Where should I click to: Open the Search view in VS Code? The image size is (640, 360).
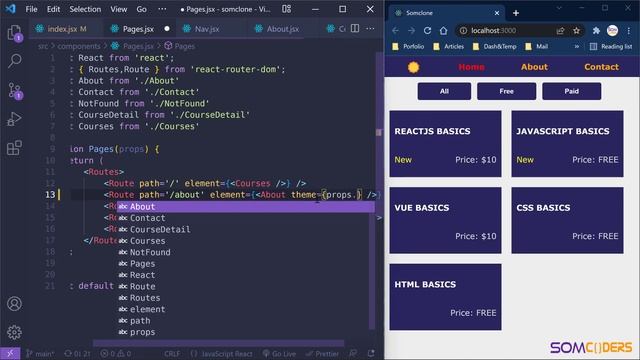tap(15, 61)
